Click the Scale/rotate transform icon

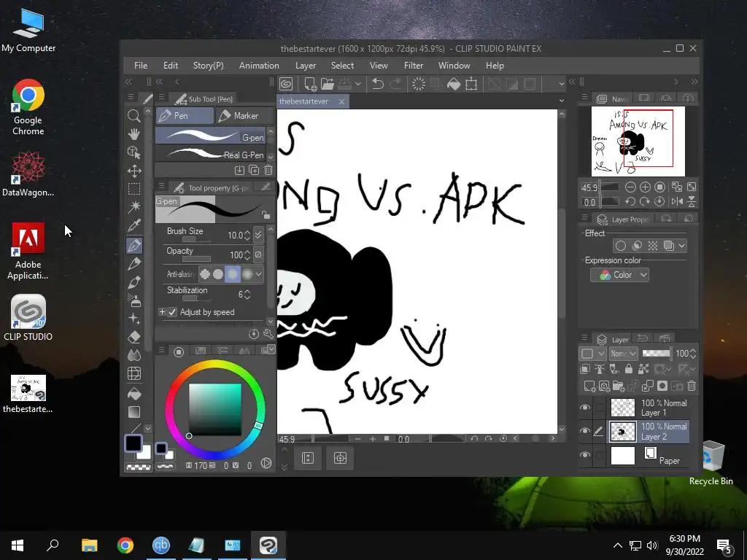click(x=471, y=84)
